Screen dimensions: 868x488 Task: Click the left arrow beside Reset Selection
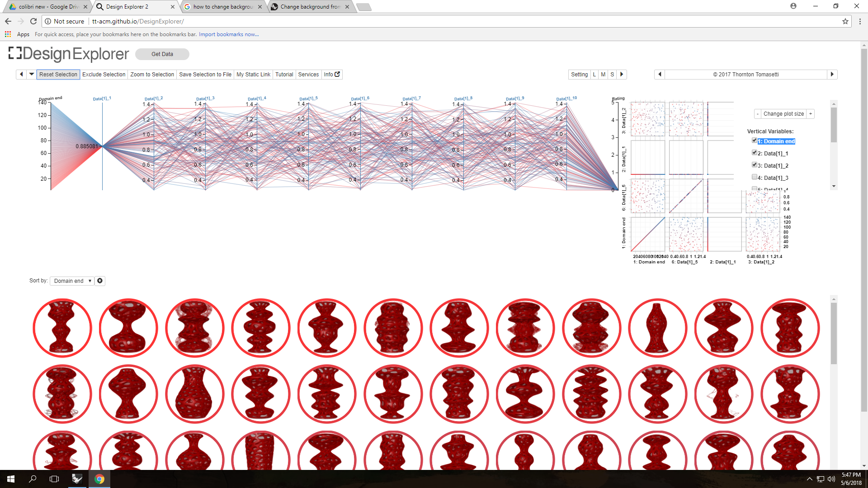(21, 74)
